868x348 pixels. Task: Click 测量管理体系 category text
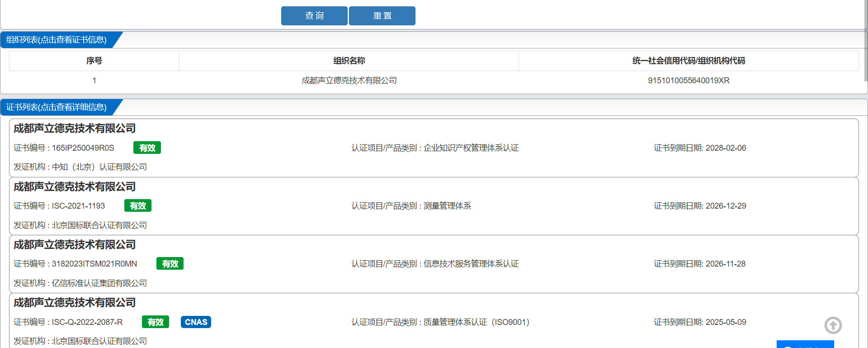[447, 206]
